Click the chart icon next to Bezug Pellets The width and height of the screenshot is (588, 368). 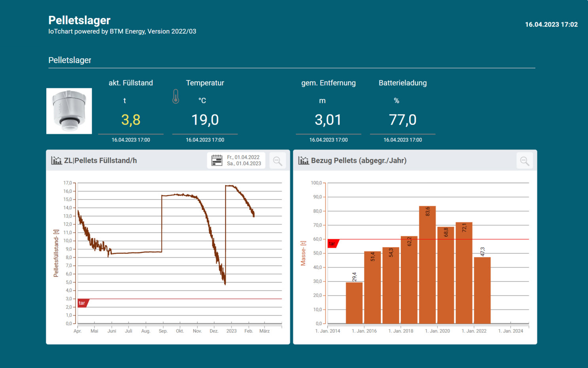(x=303, y=160)
